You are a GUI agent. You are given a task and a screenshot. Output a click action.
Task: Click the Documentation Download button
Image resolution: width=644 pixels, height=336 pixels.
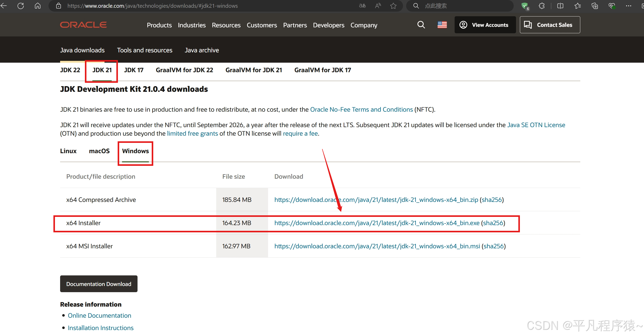point(99,284)
